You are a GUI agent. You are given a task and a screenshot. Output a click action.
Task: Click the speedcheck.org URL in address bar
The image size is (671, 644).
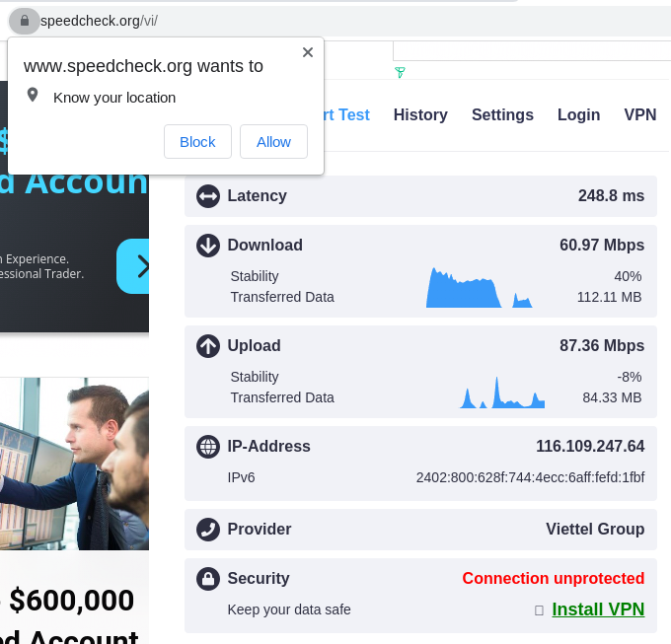(x=99, y=21)
